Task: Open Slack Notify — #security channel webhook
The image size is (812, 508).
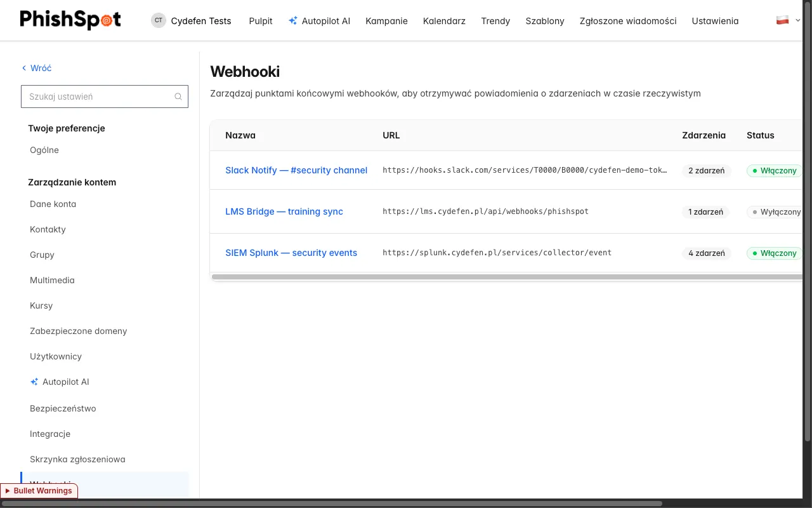Action: click(296, 170)
